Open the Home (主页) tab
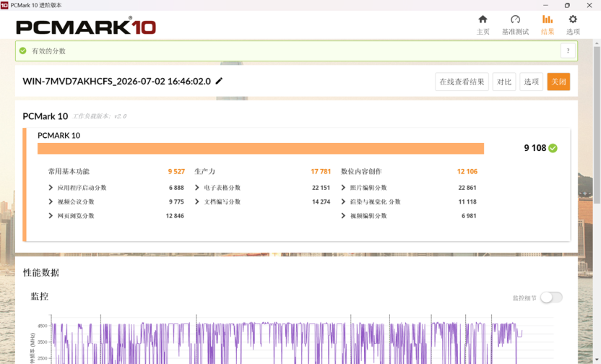The height and width of the screenshot is (364, 601). click(x=483, y=25)
